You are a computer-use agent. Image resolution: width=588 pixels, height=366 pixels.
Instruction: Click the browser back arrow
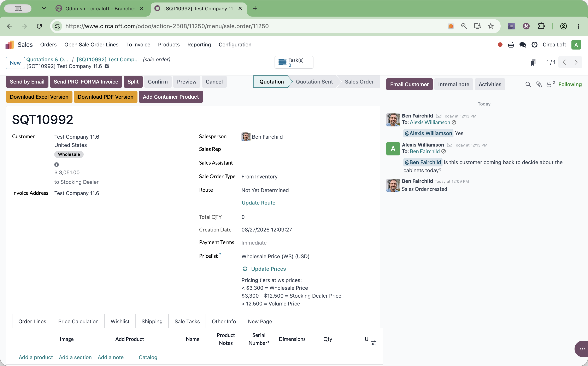tap(10, 26)
